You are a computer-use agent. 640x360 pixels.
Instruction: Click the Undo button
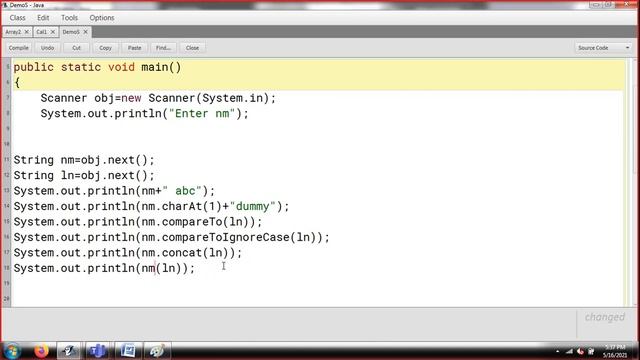47,48
